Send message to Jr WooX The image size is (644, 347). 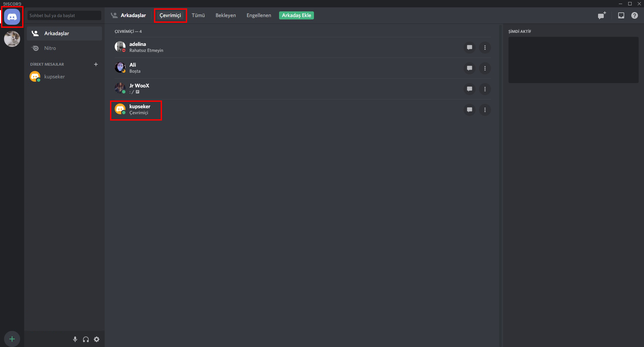[470, 89]
